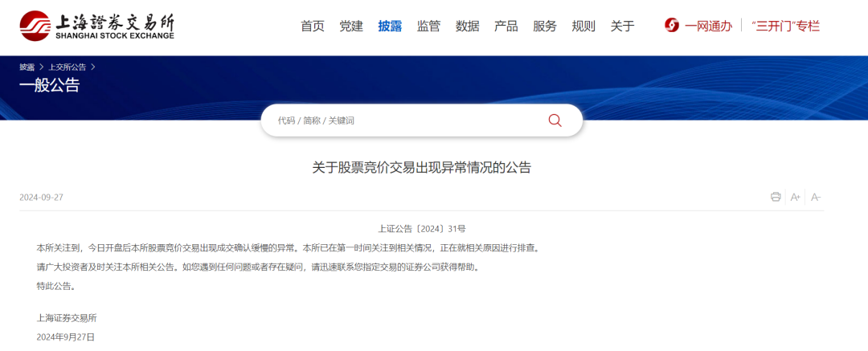
Task: Open the 规则 menu item
Action: [x=584, y=26]
